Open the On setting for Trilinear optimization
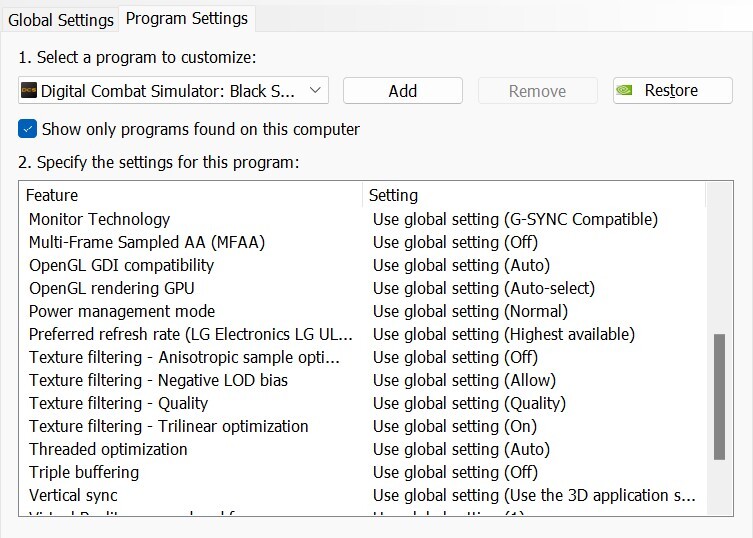Viewport: 753px width, 538px height. click(x=455, y=427)
